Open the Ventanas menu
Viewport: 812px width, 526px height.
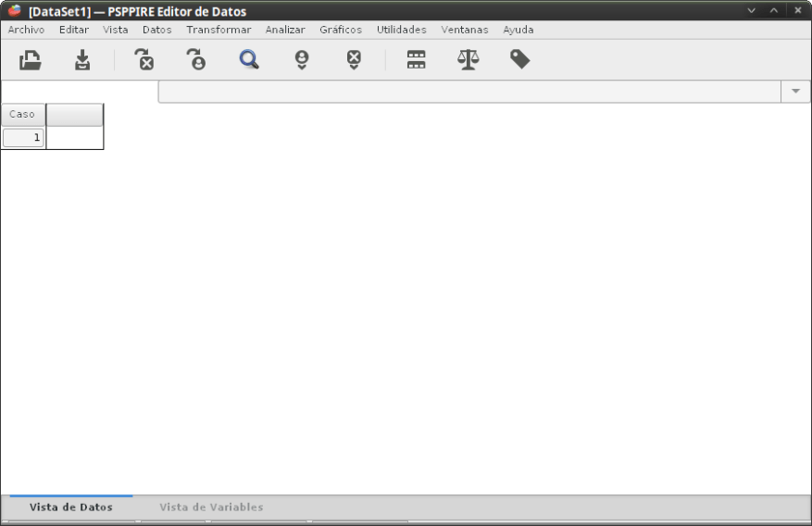[x=465, y=30]
